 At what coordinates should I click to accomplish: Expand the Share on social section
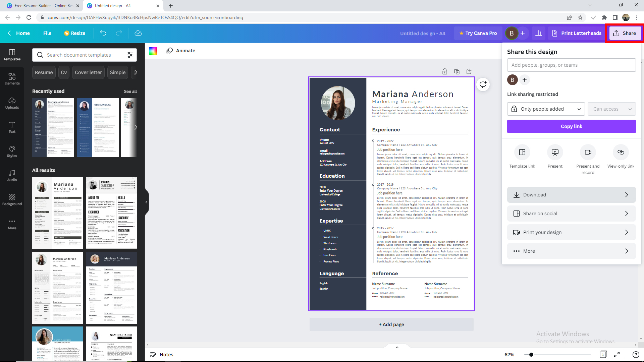pyautogui.click(x=572, y=214)
